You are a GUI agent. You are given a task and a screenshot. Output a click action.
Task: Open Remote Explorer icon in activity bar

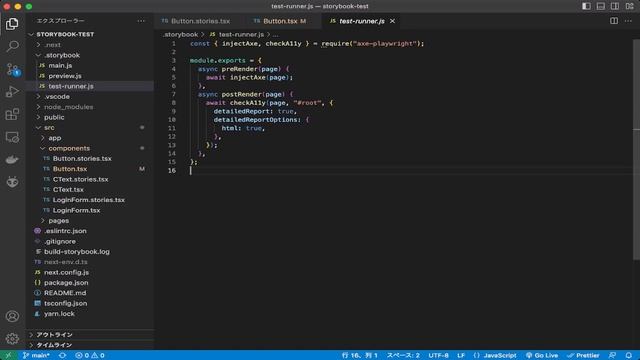12,137
